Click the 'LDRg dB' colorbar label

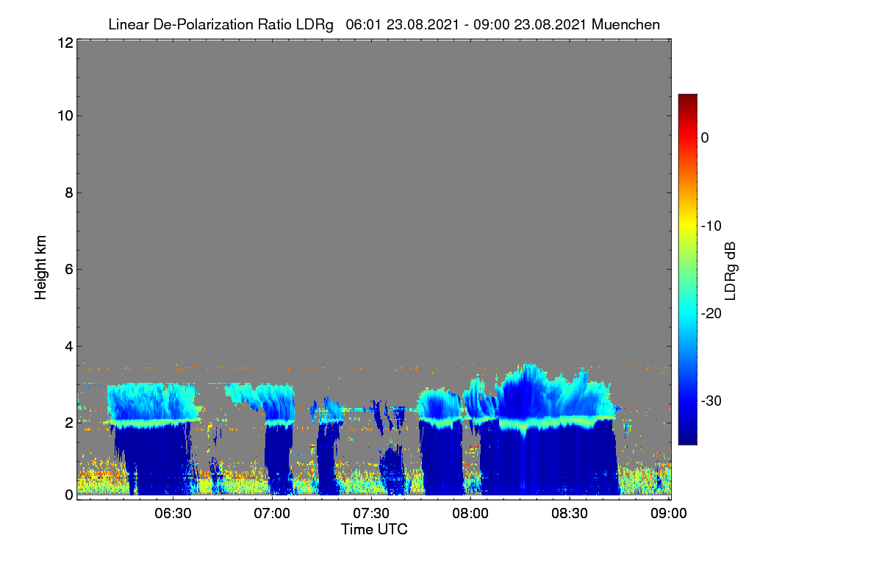[x=731, y=270]
